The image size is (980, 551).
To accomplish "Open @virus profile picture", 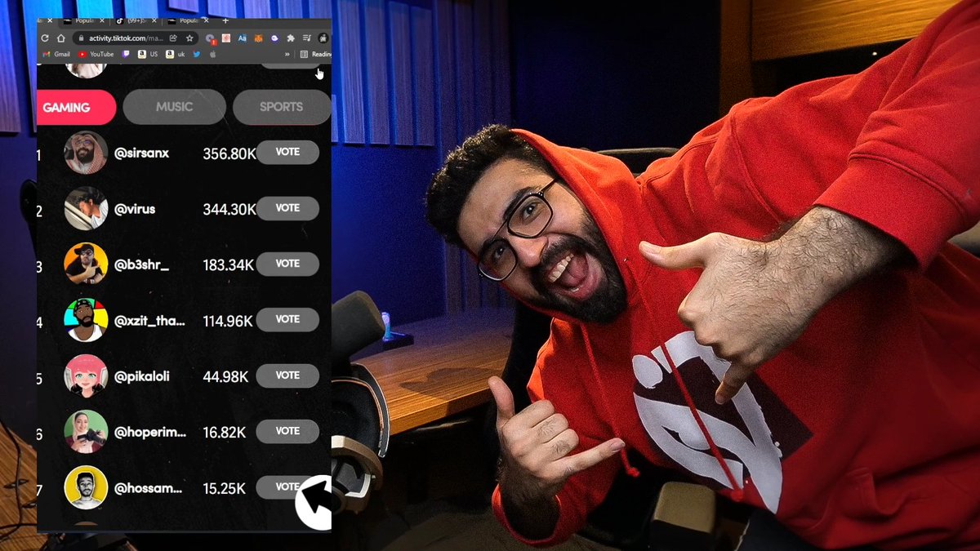I will [86, 208].
